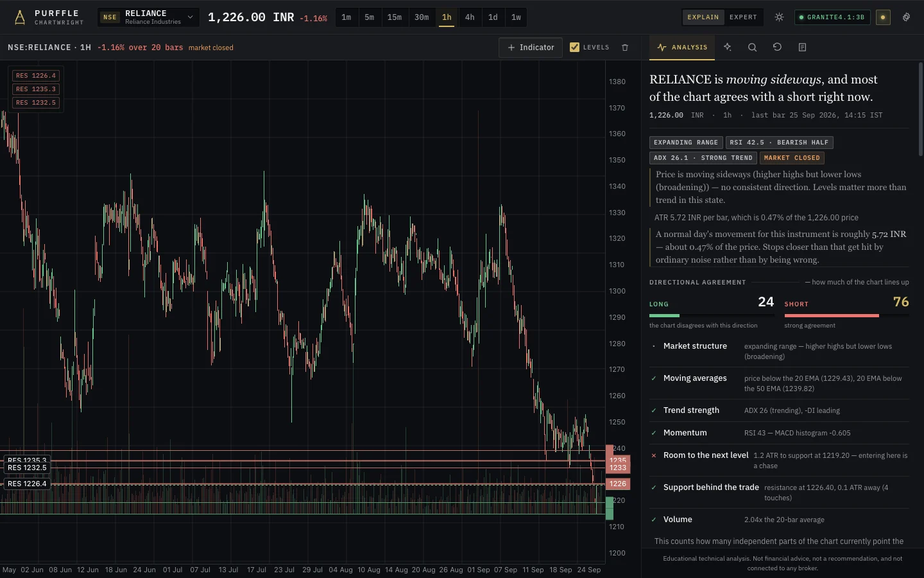The image size is (924, 578).
Task: Select the Market structure row
Action: click(779, 351)
